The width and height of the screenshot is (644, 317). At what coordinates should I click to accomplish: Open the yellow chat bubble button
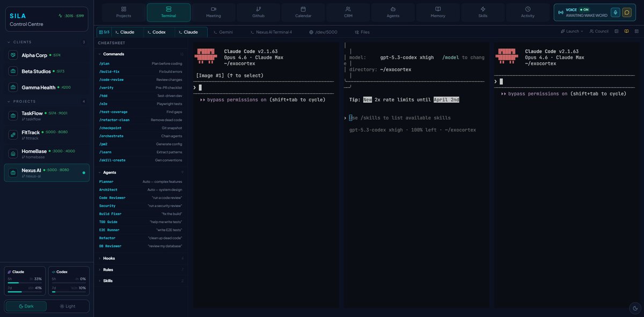pyautogui.click(x=627, y=12)
